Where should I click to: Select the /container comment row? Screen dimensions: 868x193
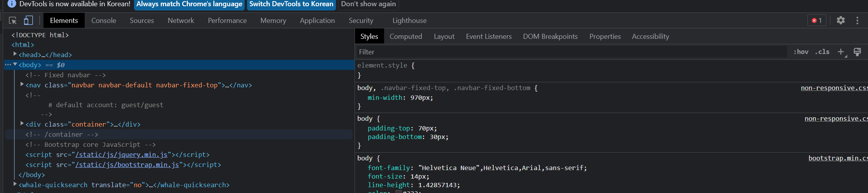click(x=62, y=134)
